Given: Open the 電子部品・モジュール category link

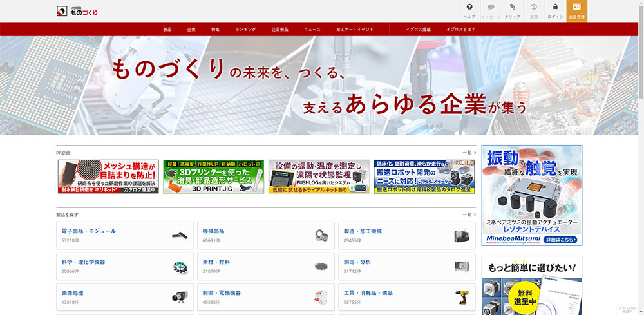Looking at the screenshot, I should [89, 231].
